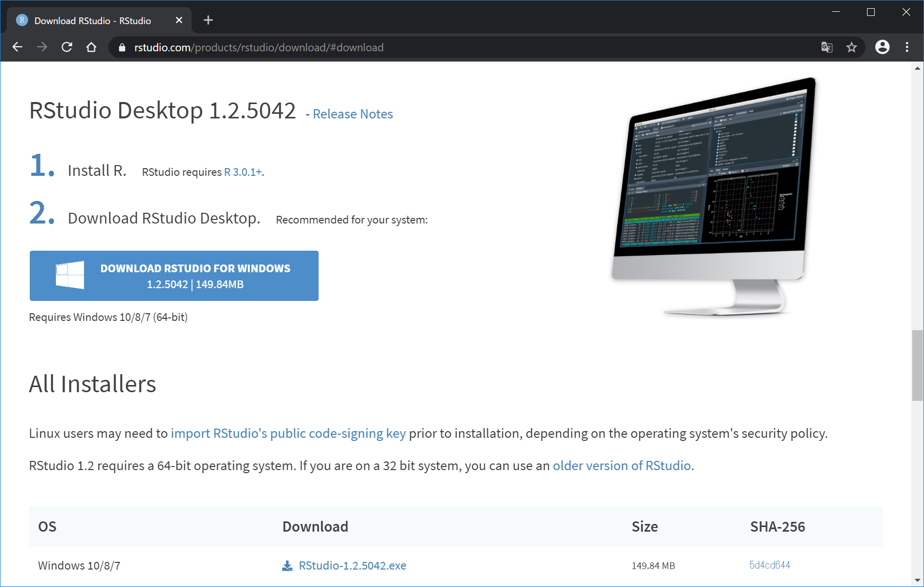Screen dimensions: 924x587
Task: Reload the RStudio download page
Action: (67, 47)
